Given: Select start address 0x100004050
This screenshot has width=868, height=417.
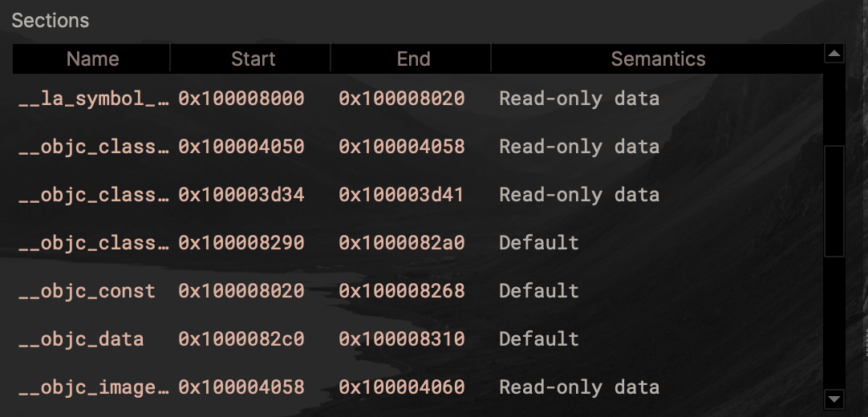Looking at the screenshot, I should 241,147.
